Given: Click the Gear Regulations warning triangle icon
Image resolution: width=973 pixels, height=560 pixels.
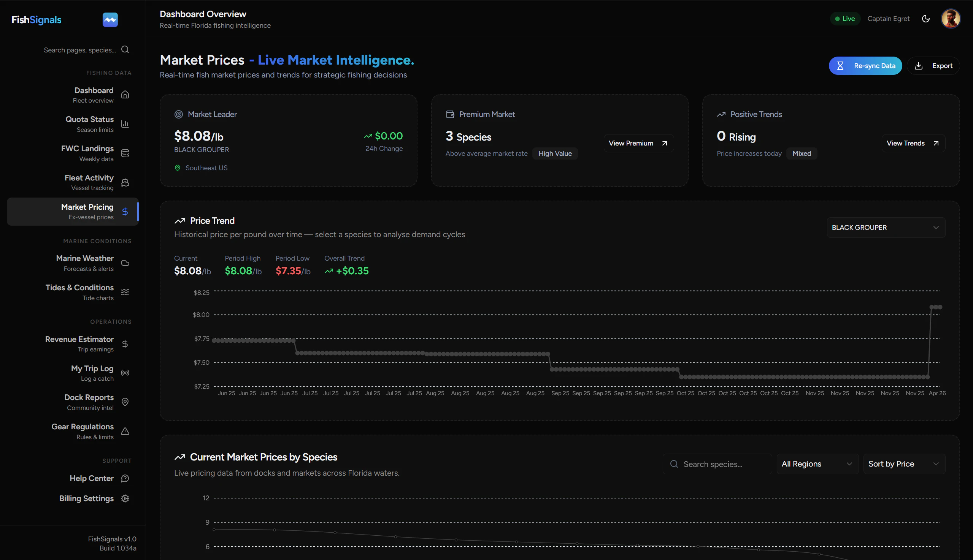Looking at the screenshot, I should [x=125, y=432].
